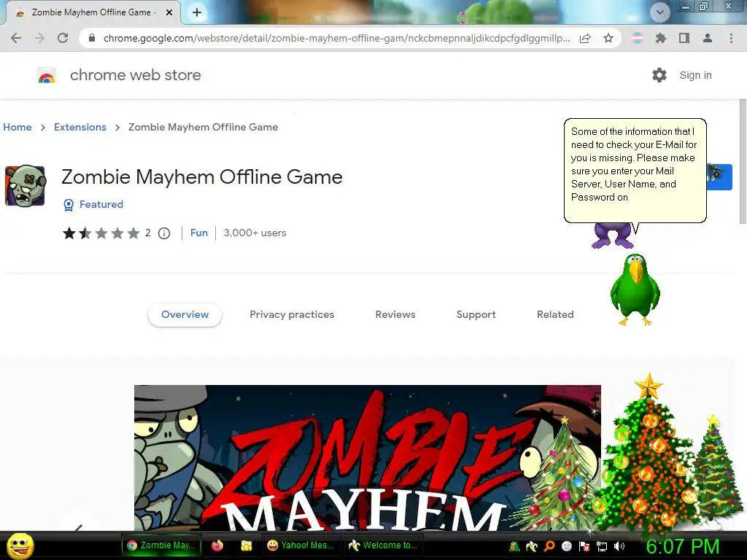Select the Overview tab
Image resolution: width=747 pixels, height=560 pixels.
(x=185, y=315)
